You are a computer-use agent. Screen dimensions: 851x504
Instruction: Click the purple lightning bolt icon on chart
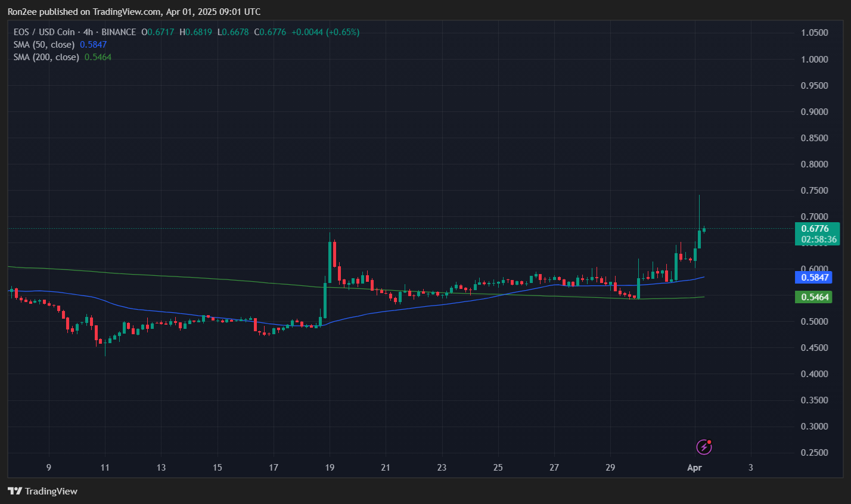click(704, 447)
